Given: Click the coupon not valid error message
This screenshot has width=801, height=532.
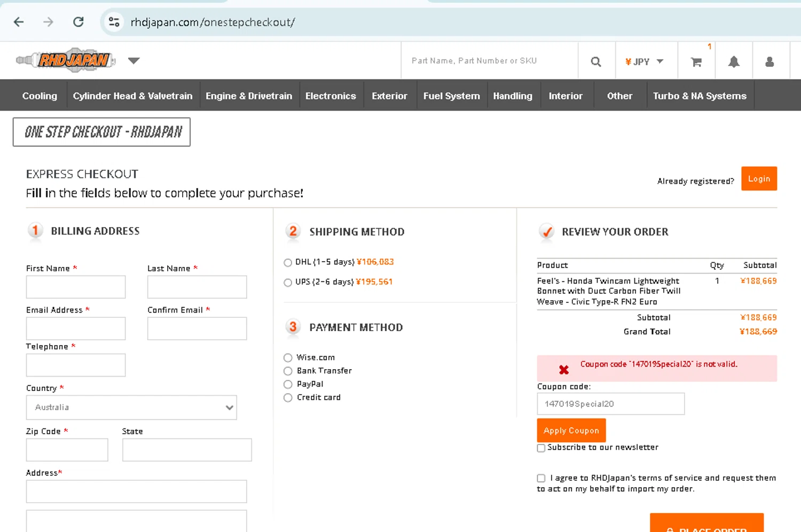Looking at the screenshot, I should tap(658, 364).
